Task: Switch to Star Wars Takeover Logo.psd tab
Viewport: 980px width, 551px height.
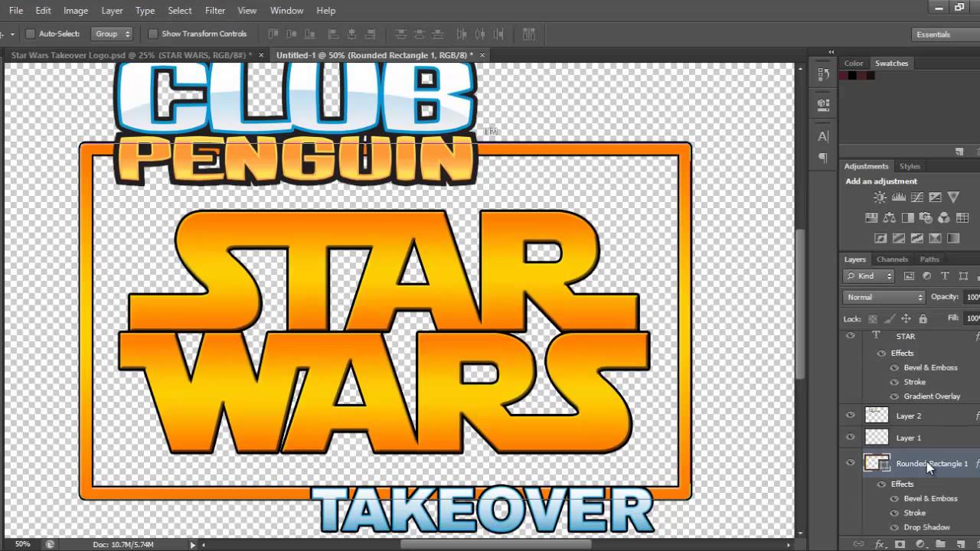Action: tap(130, 55)
